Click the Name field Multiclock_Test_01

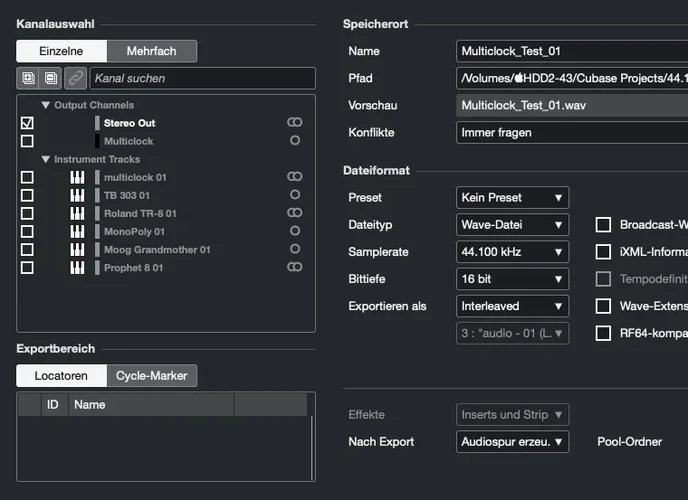point(570,51)
